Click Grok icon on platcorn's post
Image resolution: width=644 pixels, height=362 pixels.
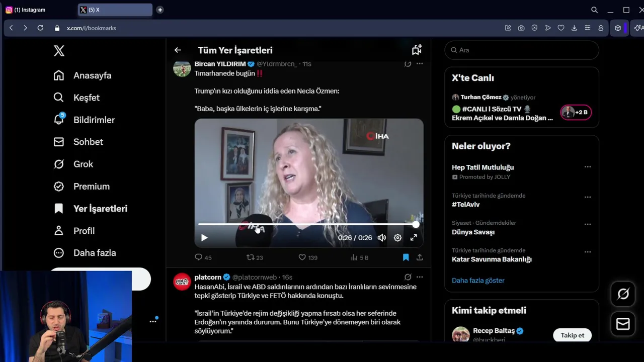point(408,277)
